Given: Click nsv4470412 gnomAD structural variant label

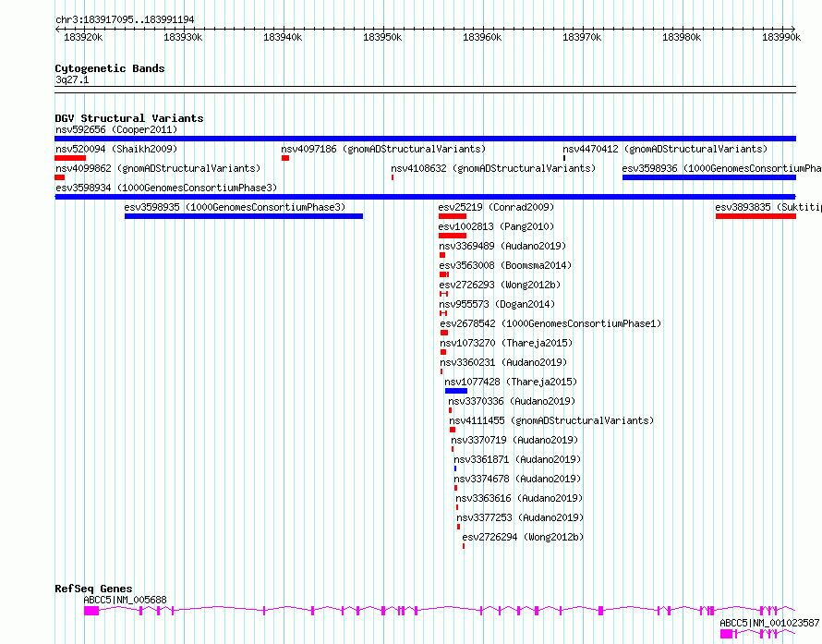Looking at the screenshot, I should [x=665, y=149].
